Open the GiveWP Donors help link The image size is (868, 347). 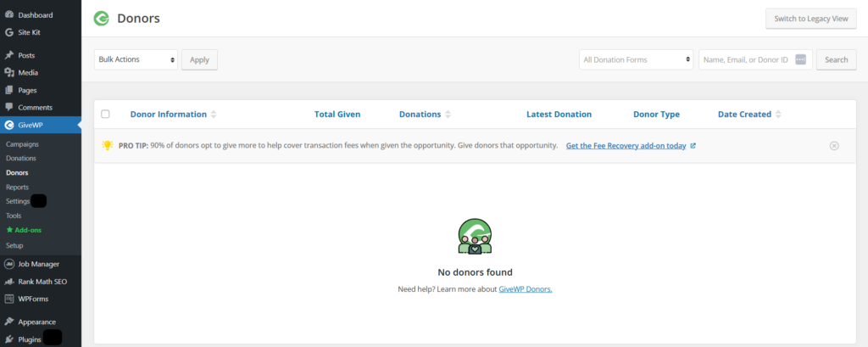point(526,289)
